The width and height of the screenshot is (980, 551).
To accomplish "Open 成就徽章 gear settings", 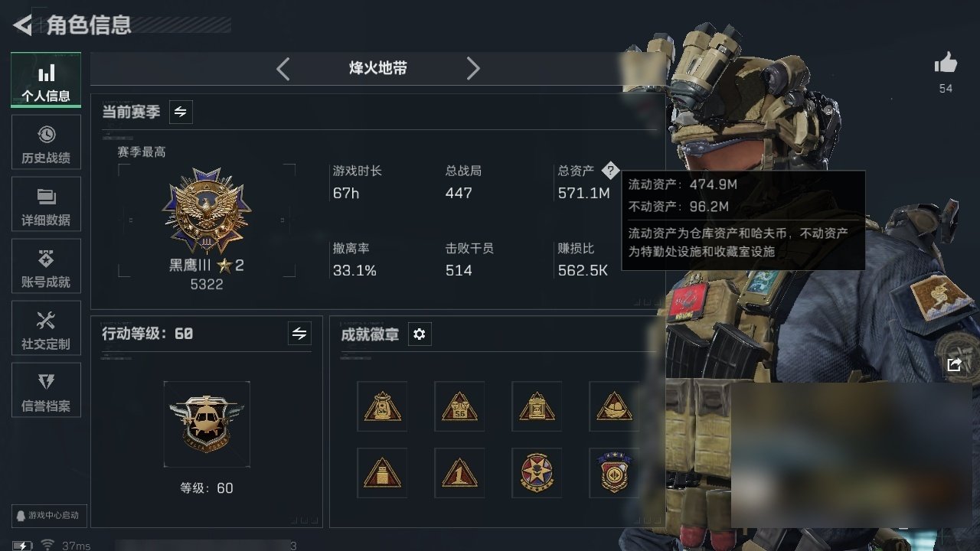I will [x=420, y=334].
